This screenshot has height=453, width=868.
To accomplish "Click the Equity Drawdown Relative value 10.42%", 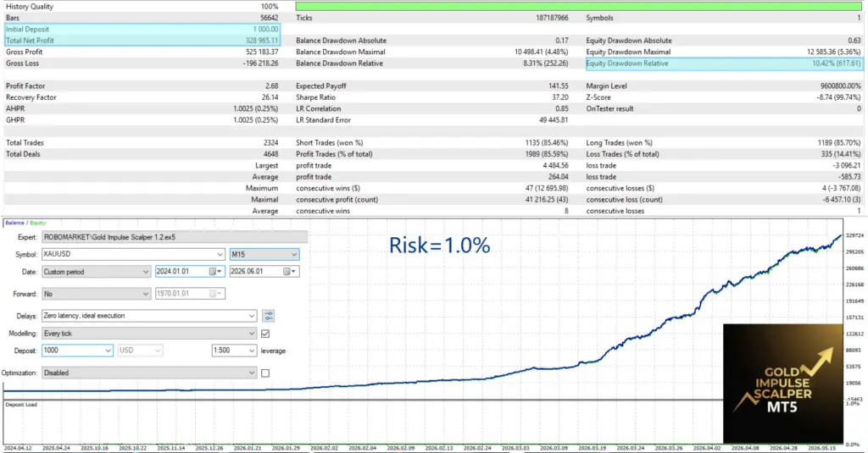I will [837, 64].
